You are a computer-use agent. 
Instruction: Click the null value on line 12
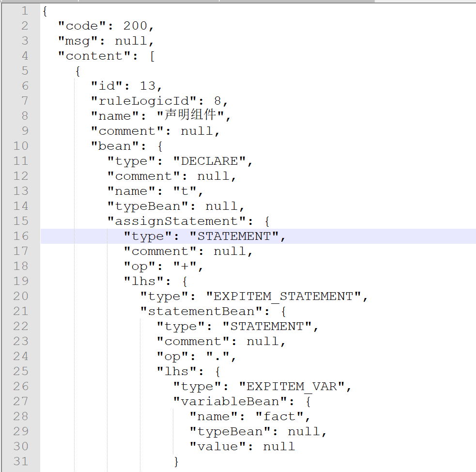[x=213, y=176]
